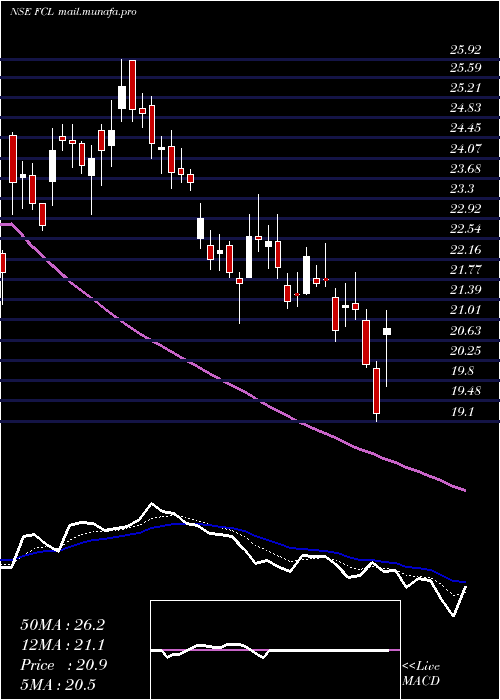Click the 25.21 price axis label
Viewport: 500px width, 700px height.
click(x=466, y=88)
